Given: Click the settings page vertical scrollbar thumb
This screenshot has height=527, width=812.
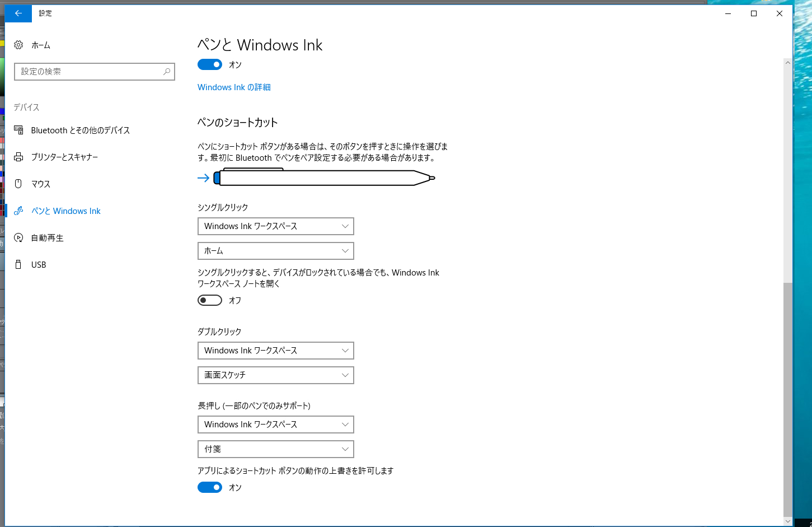Looking at the screenshot, I should (788, 399).
